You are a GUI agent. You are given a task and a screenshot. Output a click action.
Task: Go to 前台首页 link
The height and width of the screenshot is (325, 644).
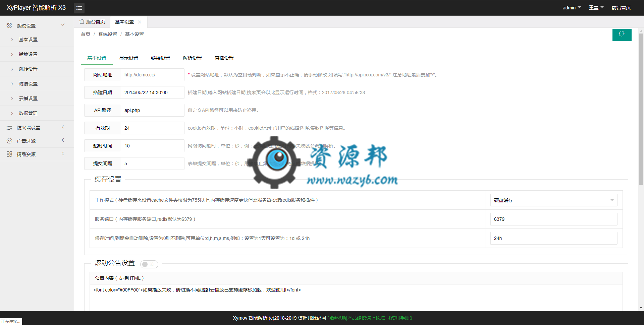coord(621,8)
